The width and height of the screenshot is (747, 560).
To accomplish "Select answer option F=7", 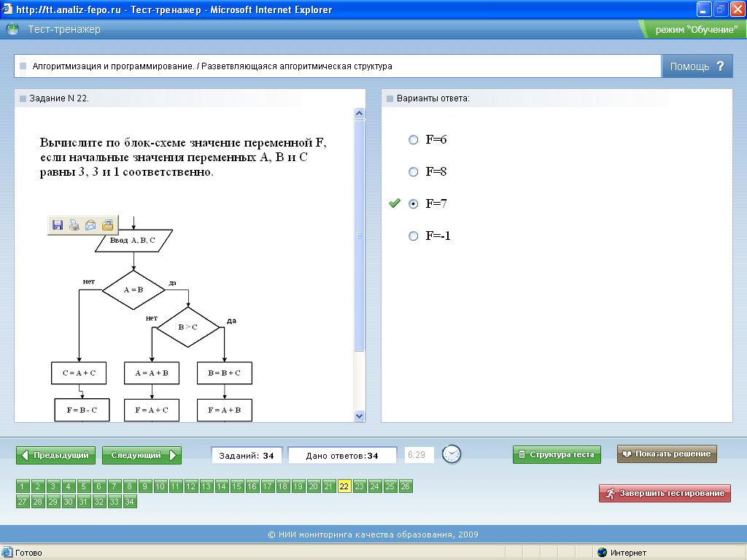I will tap(413, 204).
